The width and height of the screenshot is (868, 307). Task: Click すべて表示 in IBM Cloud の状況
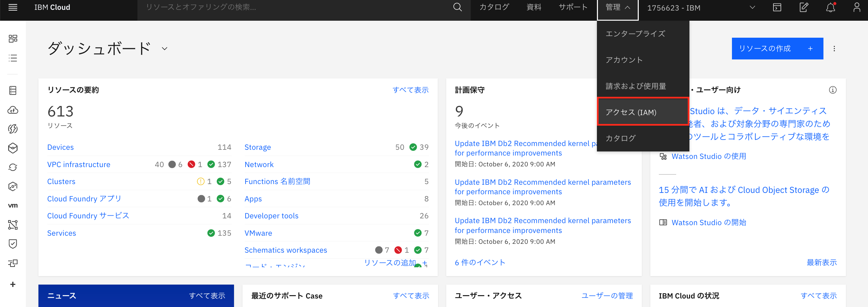(819, 296)
